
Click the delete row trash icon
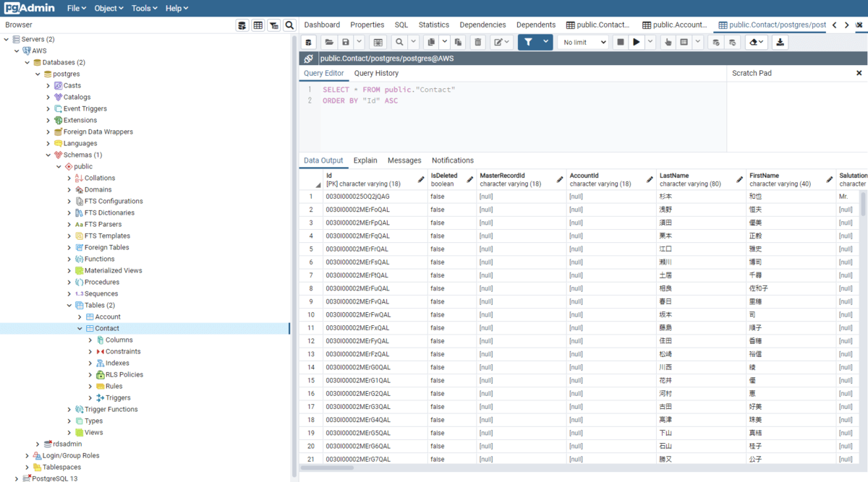click(x=477, y=43)
